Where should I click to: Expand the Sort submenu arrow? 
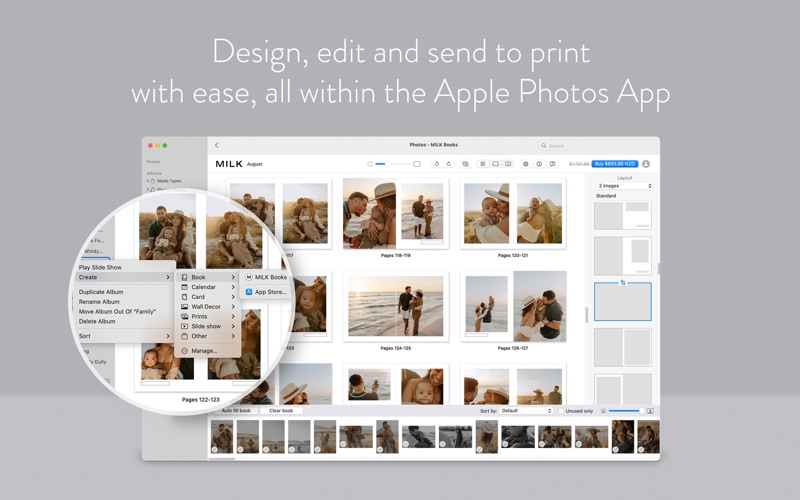[x=168, y=336]
